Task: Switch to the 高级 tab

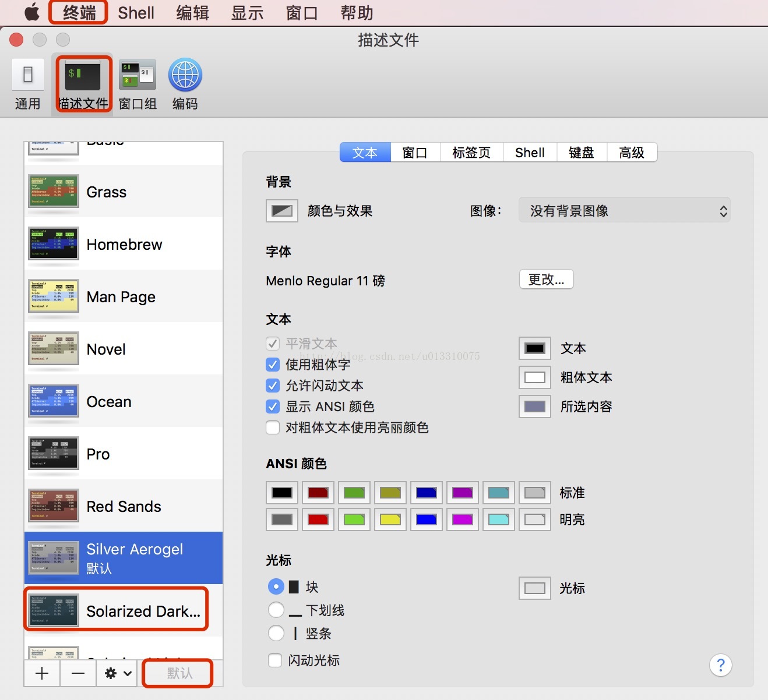Action: point(632,153)
